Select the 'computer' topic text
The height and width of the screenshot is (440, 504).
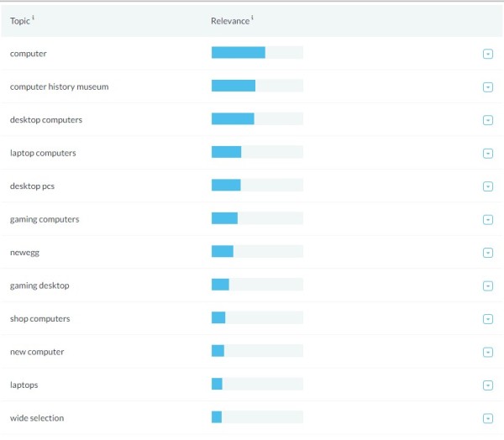click(x=29, y=54)
